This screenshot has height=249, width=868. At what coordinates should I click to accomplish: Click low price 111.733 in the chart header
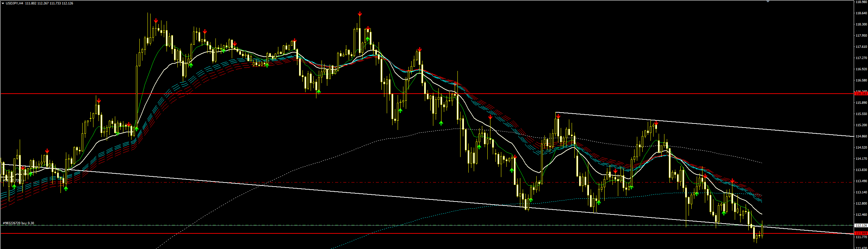55,3
